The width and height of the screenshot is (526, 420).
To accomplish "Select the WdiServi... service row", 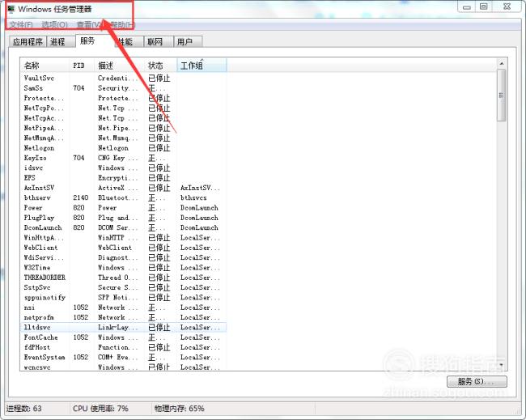I will point(124,257).
